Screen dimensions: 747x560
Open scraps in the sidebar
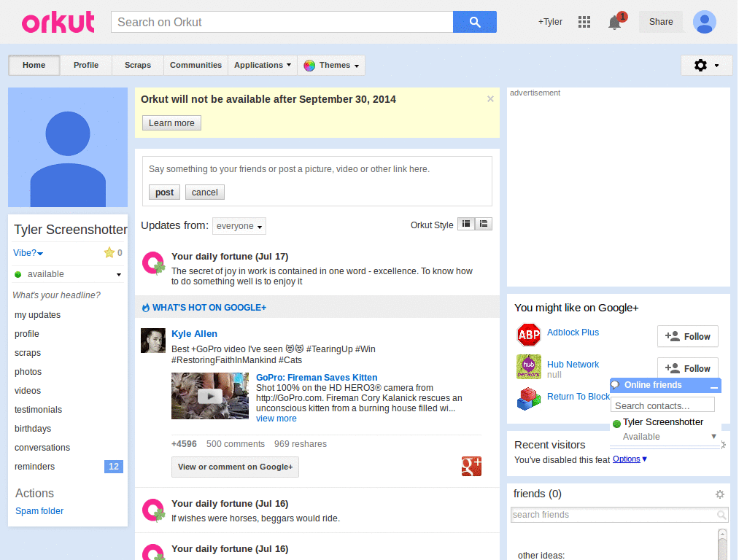28,353
